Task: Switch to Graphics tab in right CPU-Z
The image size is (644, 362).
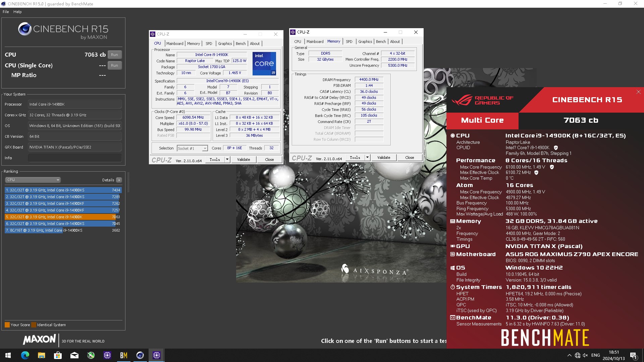Action: point(365,42)
